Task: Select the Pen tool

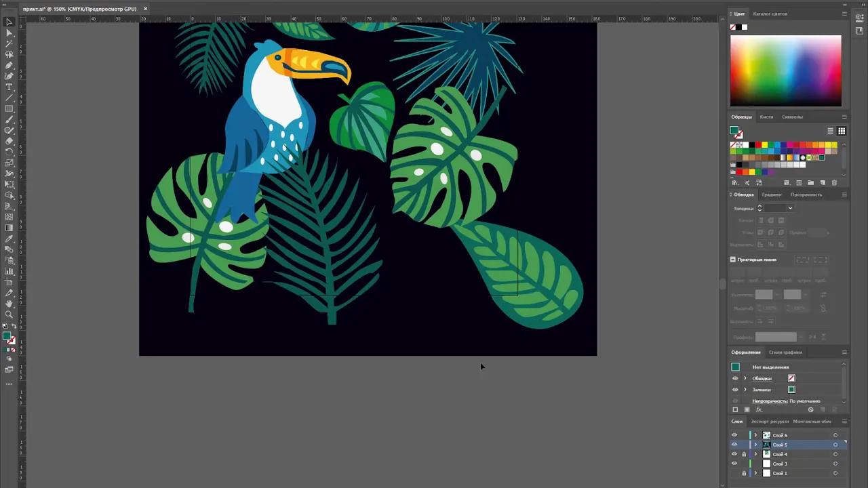Action: (9, 65)
